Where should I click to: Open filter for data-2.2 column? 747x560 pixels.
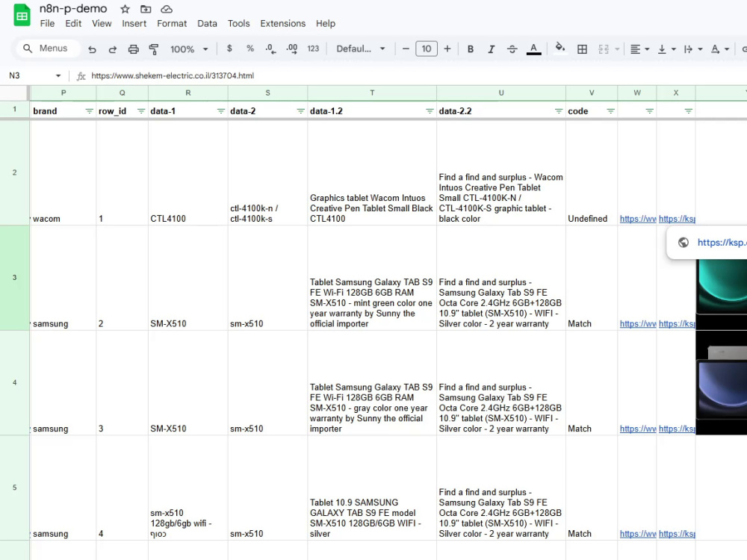[x=559, y=111]
